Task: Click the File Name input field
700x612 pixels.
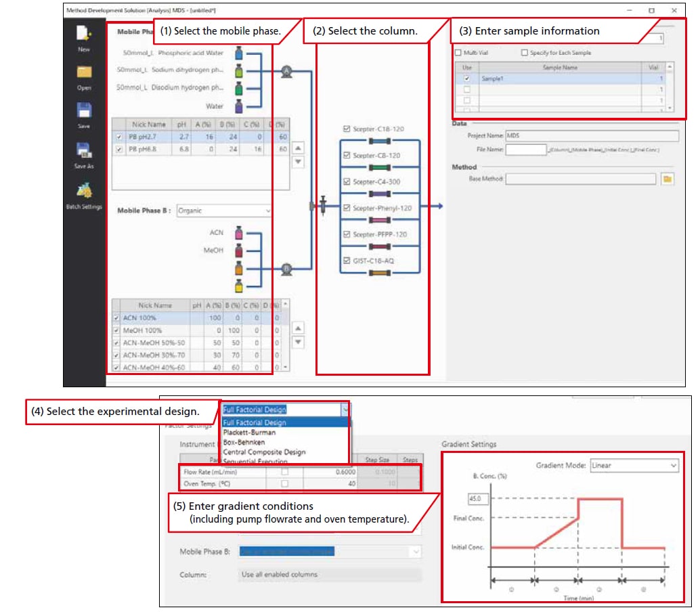Action: click(x=525, y=149)
